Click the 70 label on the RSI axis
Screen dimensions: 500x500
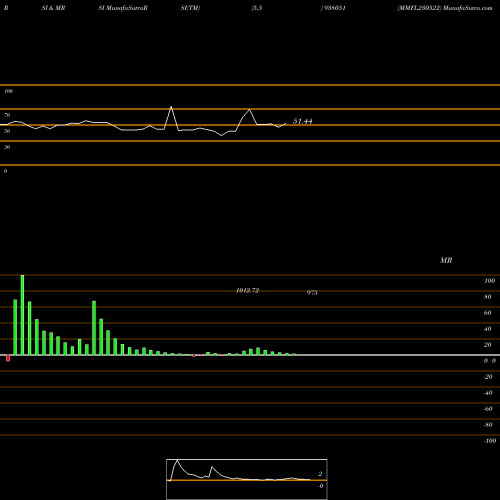[7, 115]
